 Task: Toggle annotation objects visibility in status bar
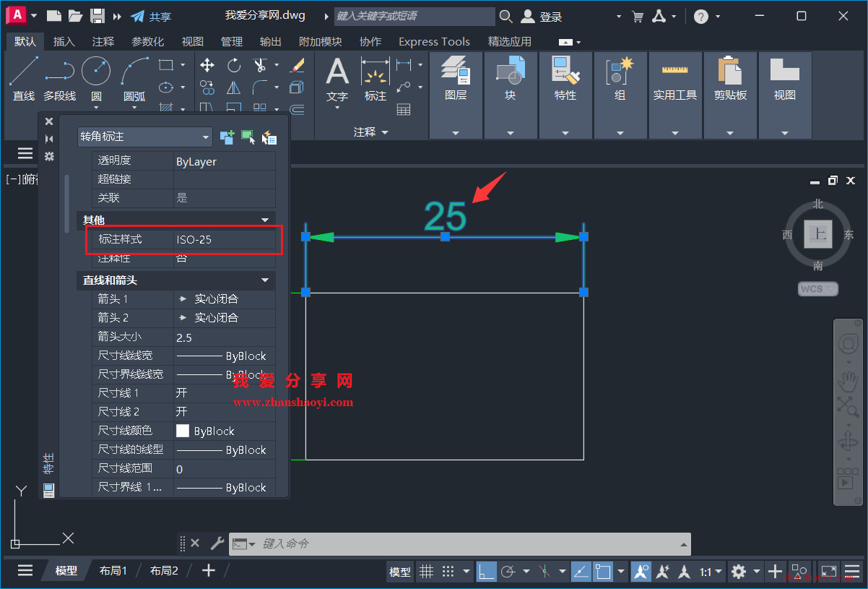[641, 572]
